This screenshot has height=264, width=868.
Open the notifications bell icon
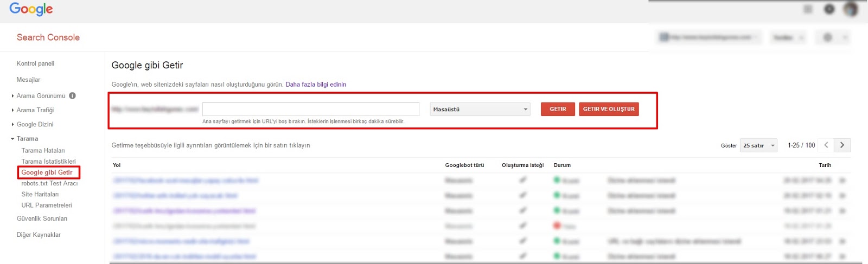point(829,9)
